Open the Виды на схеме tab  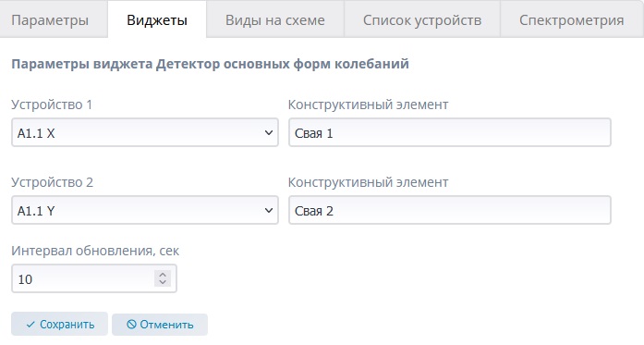pos(274,20)
